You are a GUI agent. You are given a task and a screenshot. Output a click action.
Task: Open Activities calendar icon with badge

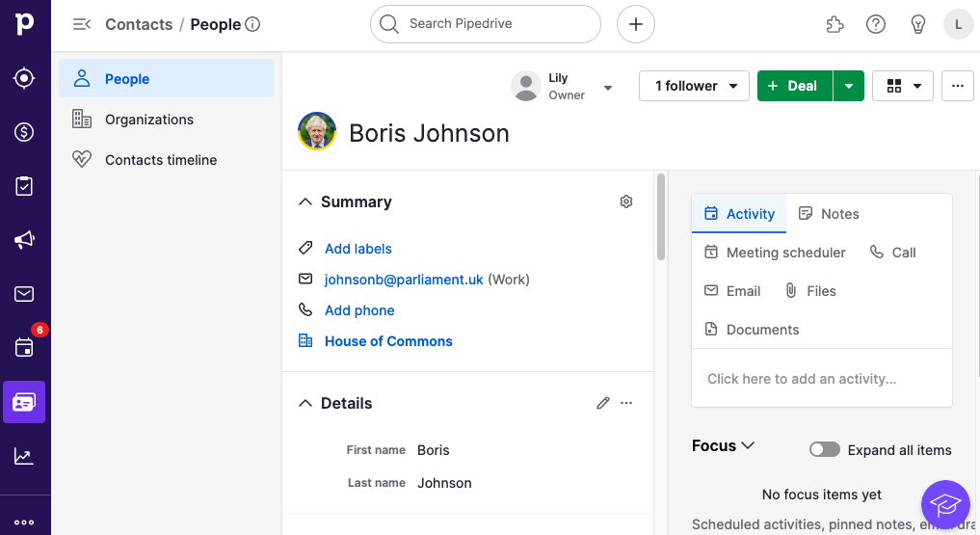pos(24,347)
